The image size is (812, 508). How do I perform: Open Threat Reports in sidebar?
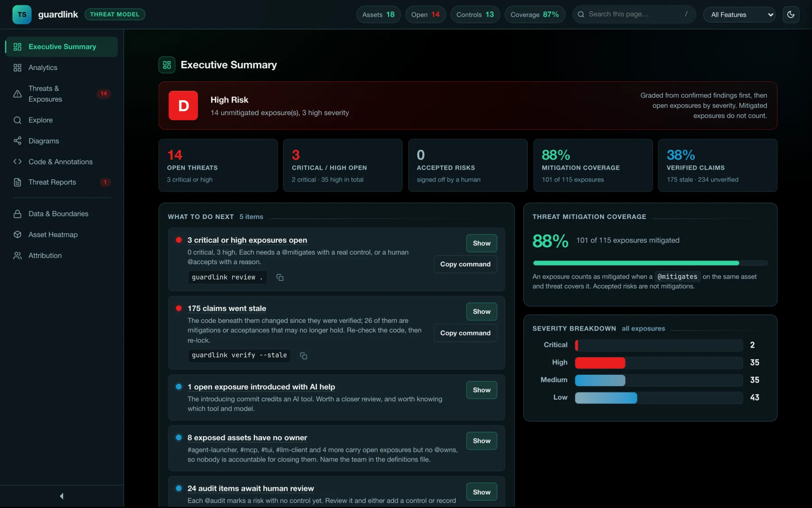[61, 182]
